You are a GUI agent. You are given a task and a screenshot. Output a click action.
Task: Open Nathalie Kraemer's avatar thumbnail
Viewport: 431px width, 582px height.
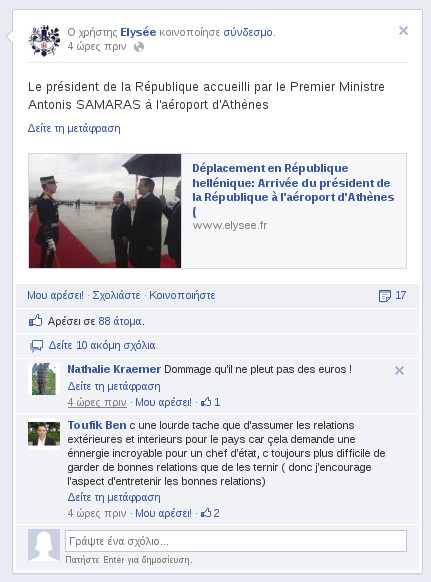pos(44,379)
